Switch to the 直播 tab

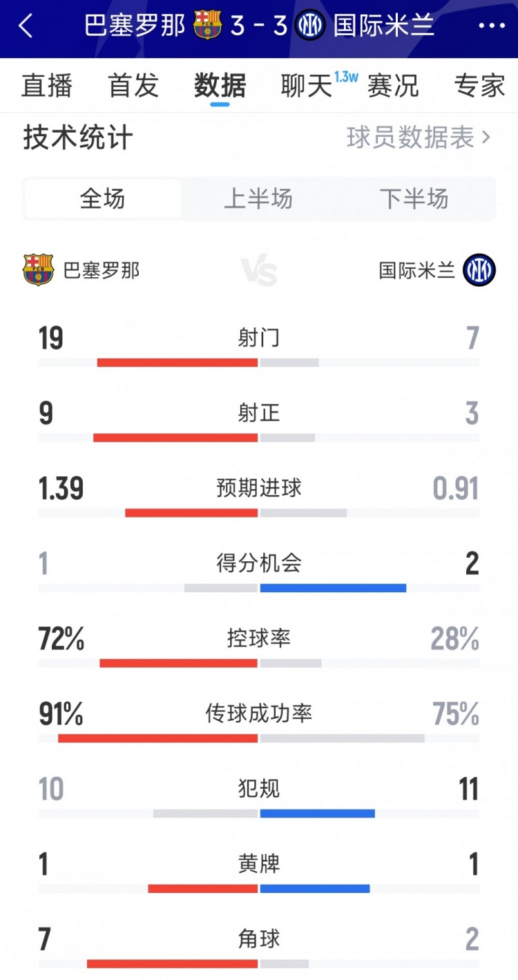click(47, 86)
